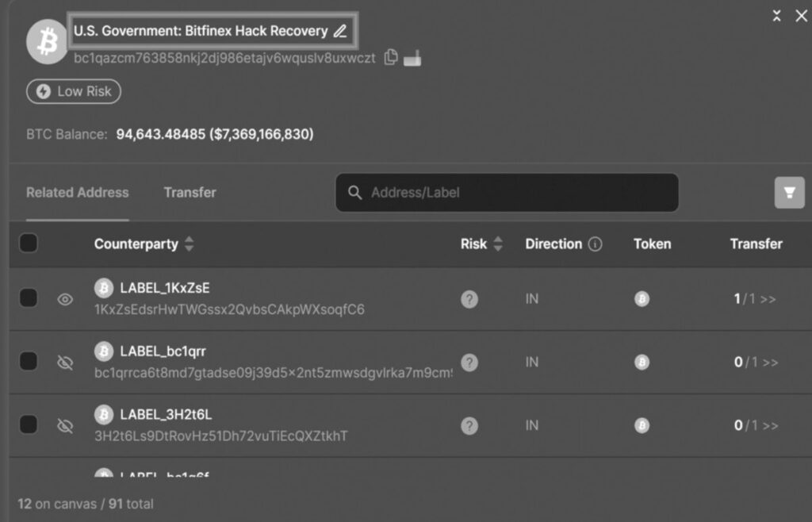This screenshot has height=522, width=812.
Task: Click the LABEL_bc1qrr counterparty name
Action: pyautogui.click(x=163, y=351)
